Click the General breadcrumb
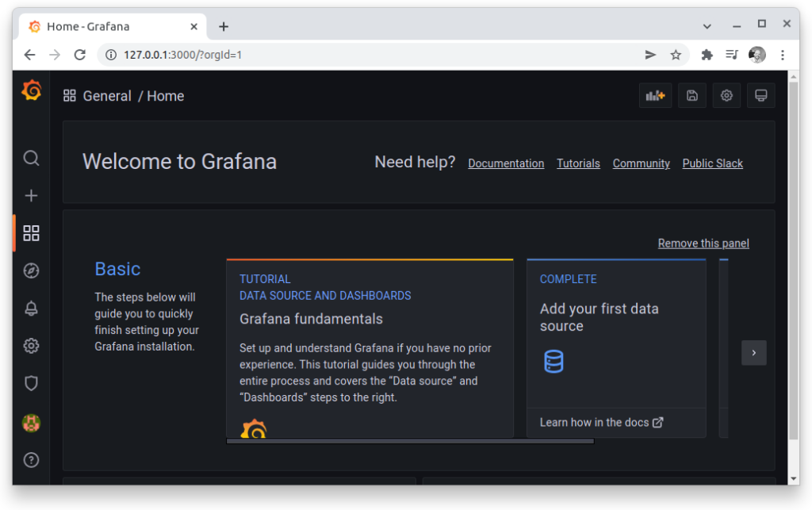 click(x=107, y=96)
